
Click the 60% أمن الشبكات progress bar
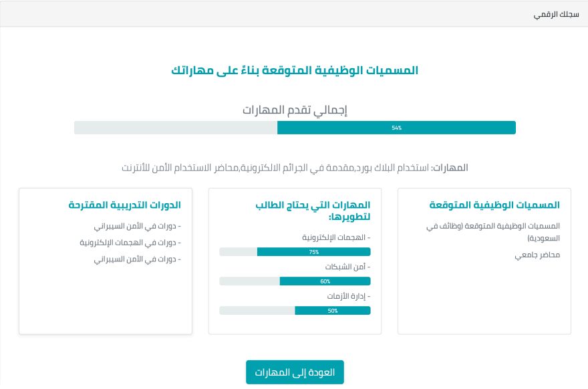[295, 281]
